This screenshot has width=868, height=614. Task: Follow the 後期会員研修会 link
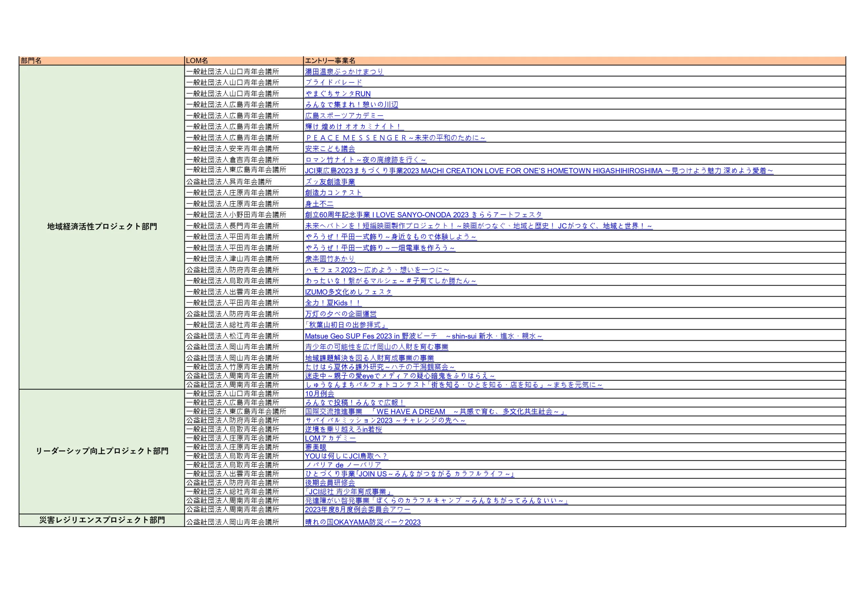(x=330, y=483)
